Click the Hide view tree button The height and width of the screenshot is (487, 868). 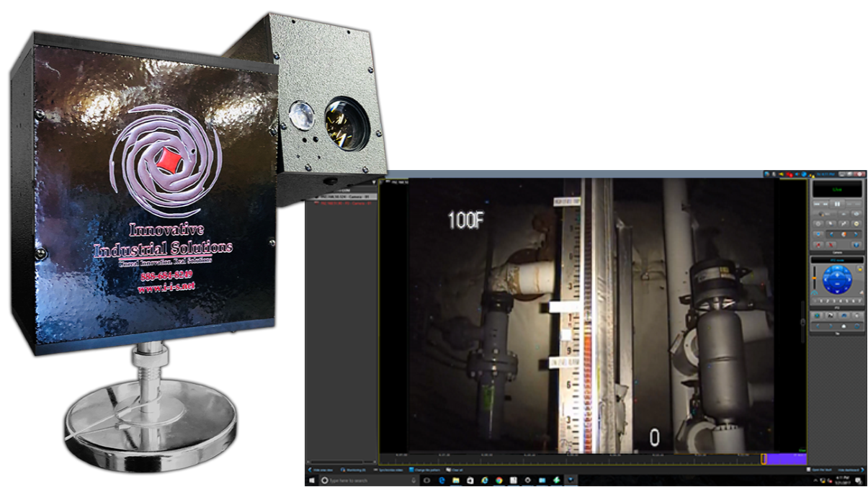pyautogui.click(x=320, y=470)
